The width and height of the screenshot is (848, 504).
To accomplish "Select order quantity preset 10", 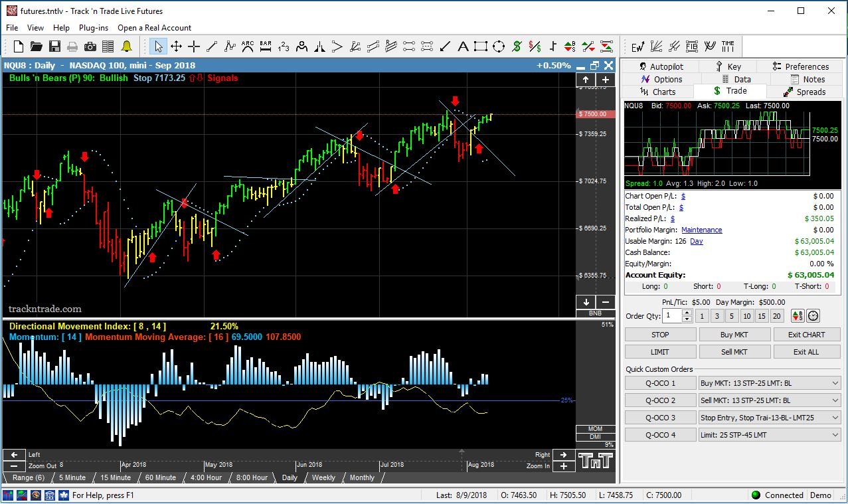I will [x=746, y=315].
